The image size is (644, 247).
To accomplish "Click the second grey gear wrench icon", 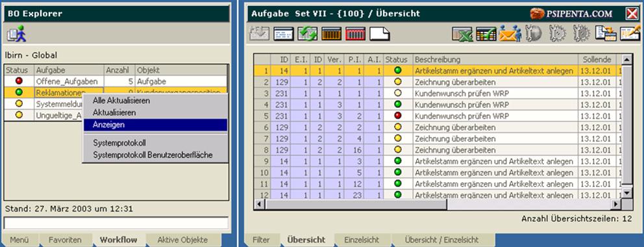I will click(558, 34).
